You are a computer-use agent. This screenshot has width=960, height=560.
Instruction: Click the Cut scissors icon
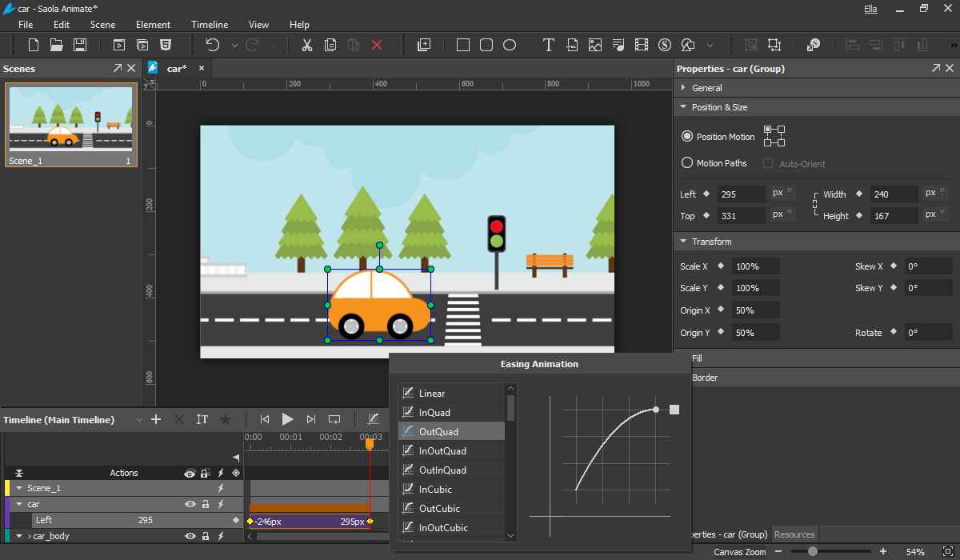(x=306, y=45)
